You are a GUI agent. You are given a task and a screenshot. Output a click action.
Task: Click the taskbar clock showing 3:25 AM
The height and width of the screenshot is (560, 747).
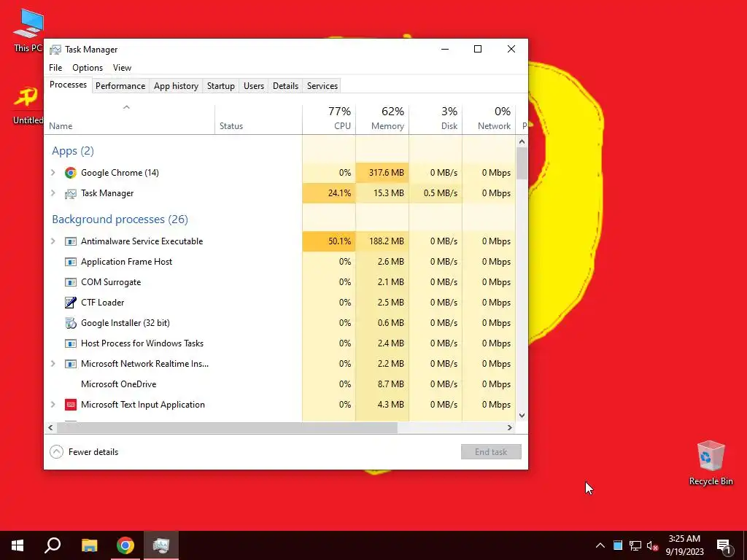[x=684, y=545]
